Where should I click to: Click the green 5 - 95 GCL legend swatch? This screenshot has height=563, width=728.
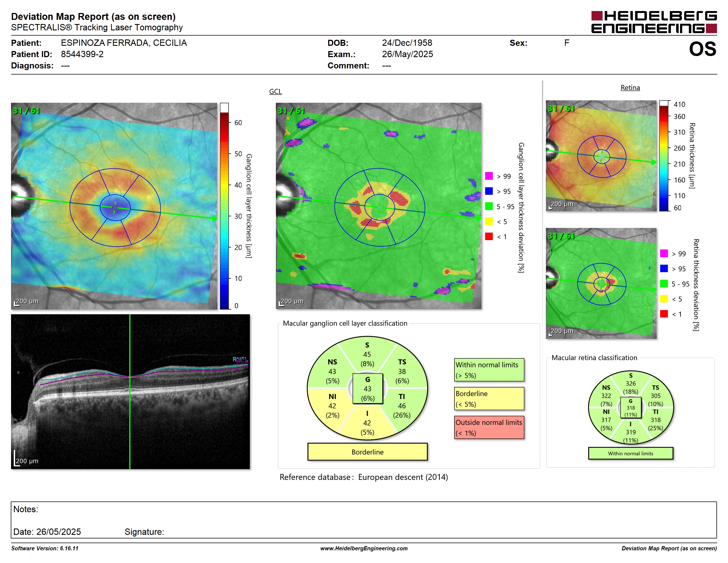click(489, 206)
